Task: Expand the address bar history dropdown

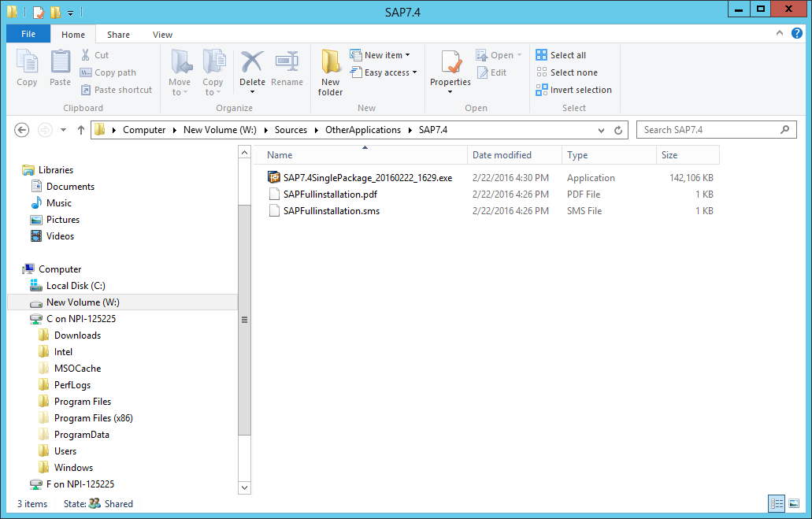Action: pos(601,130)
